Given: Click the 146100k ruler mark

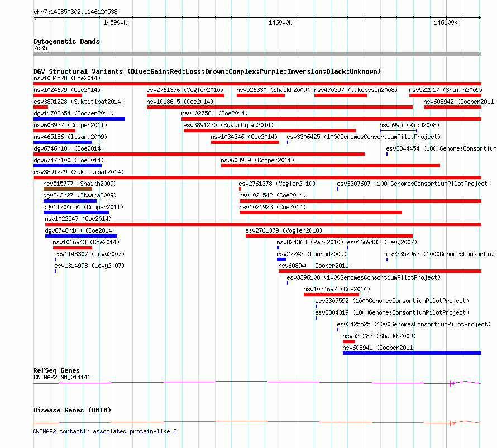Looking at the screenshot, I should pos(446,22).
